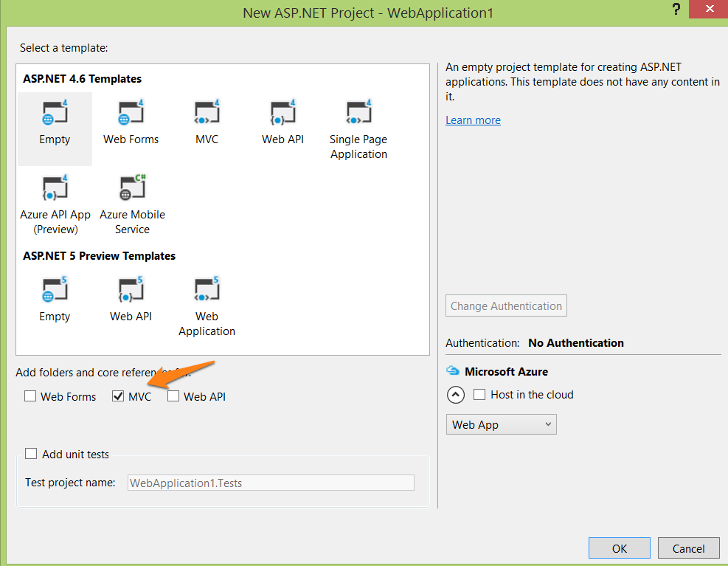
Task: Click the ASP.NET 5 Preview Templates heading
Action: point(100,256)
